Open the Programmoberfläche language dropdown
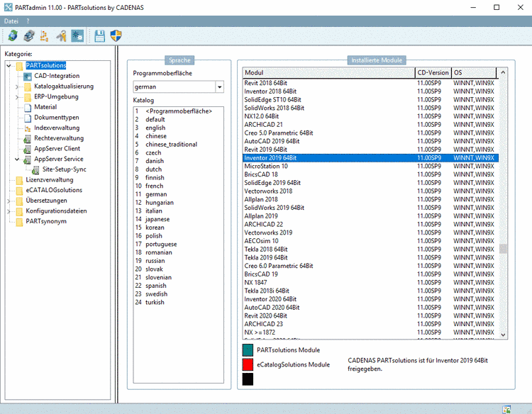 pos(219,86)
